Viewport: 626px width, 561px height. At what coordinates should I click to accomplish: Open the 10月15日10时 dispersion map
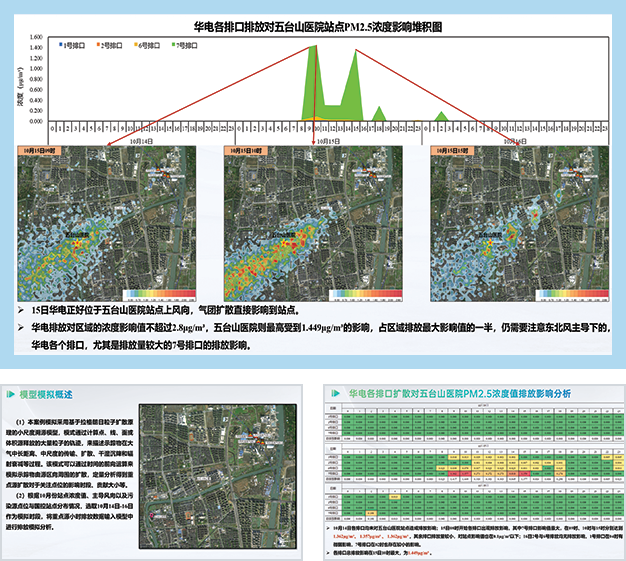coord(313,224)
